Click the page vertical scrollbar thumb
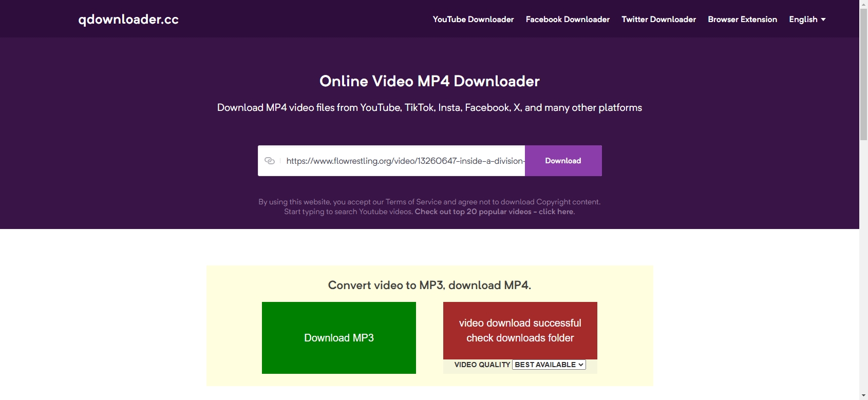Viewport: 868px width, 400px height. pos(863,74)
